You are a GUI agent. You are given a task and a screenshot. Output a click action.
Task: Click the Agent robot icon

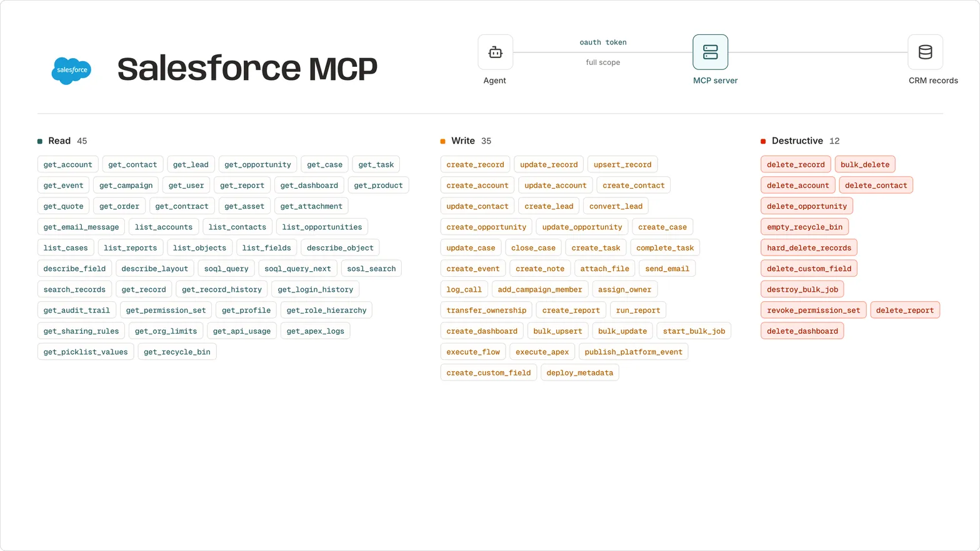[x=496, y=52]
